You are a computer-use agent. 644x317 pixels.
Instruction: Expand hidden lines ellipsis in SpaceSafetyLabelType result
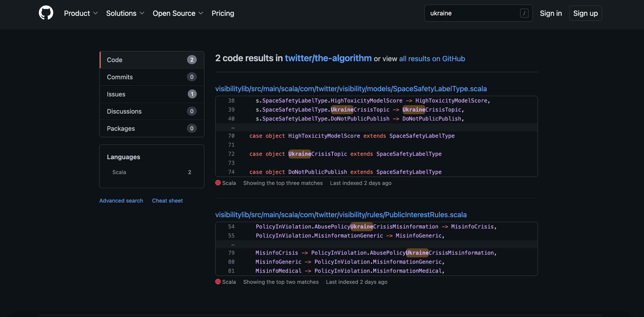pos(233,127)
